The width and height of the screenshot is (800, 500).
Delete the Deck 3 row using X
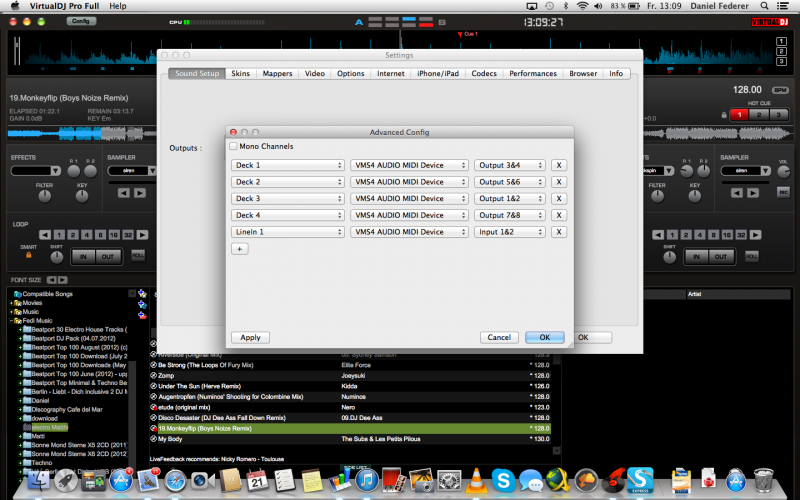click(559, 198)
